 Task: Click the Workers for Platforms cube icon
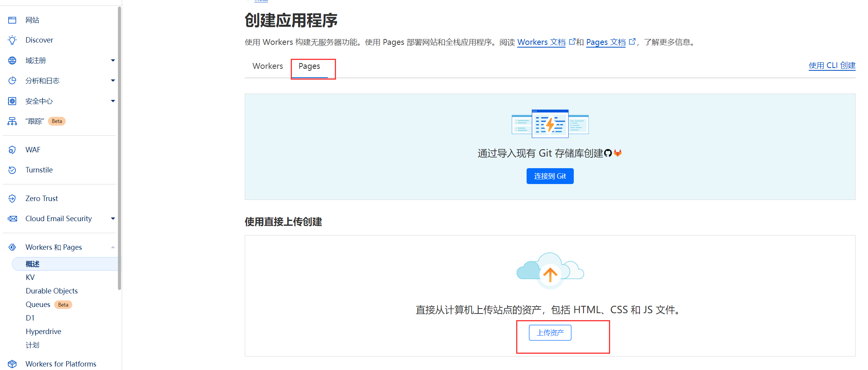[12, 364]
